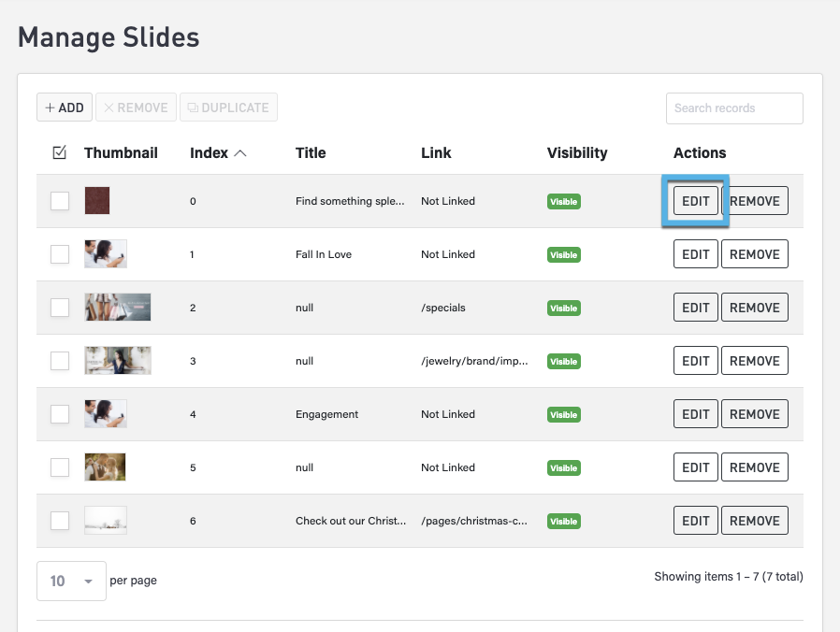Sort by Index column ascending arrow
This screenshot has height=632, width=840.
239,152
